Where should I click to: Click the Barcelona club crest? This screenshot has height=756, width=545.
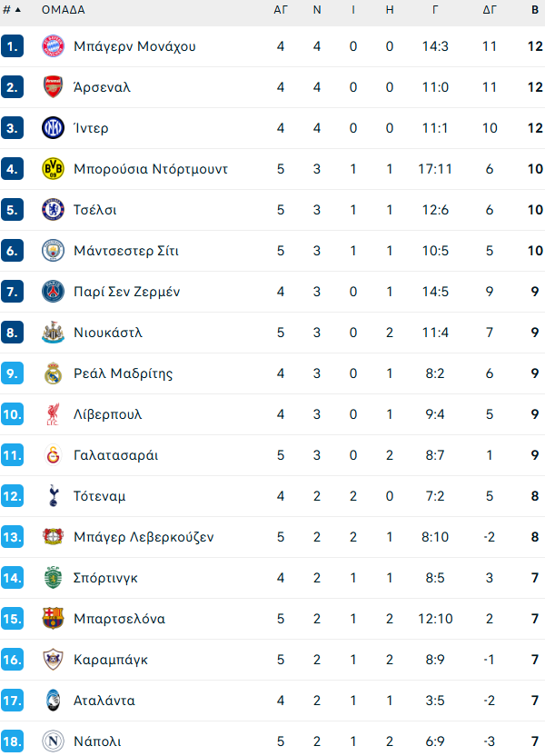54,619
